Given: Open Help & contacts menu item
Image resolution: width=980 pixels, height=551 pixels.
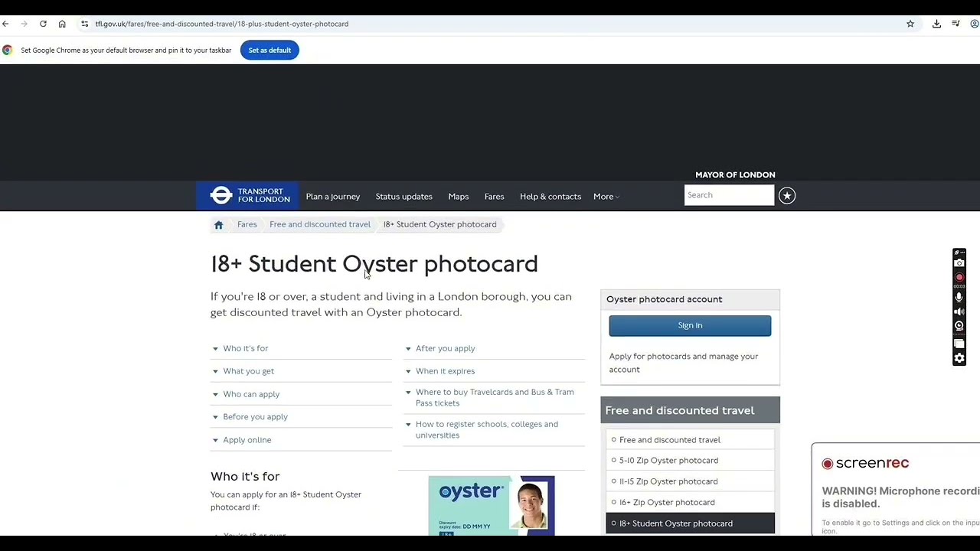Looking at the screenshot, I should (550, 197).
